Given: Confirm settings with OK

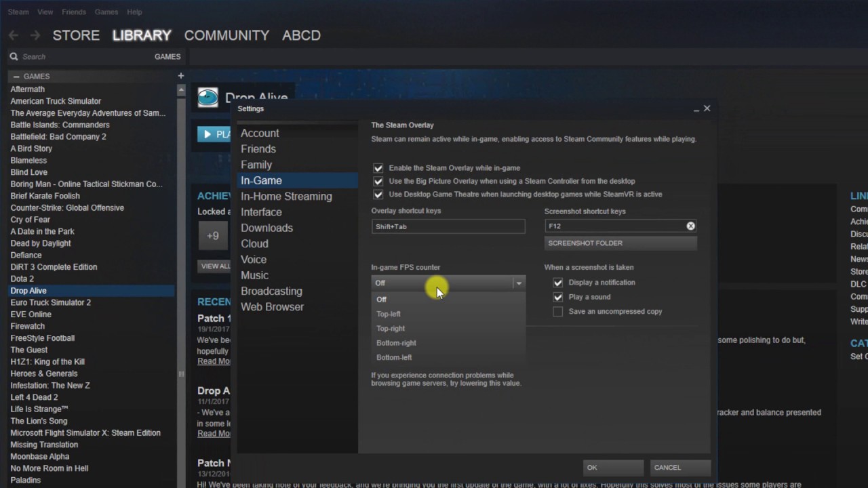Looking at the screenshot, I should point(613,468).
